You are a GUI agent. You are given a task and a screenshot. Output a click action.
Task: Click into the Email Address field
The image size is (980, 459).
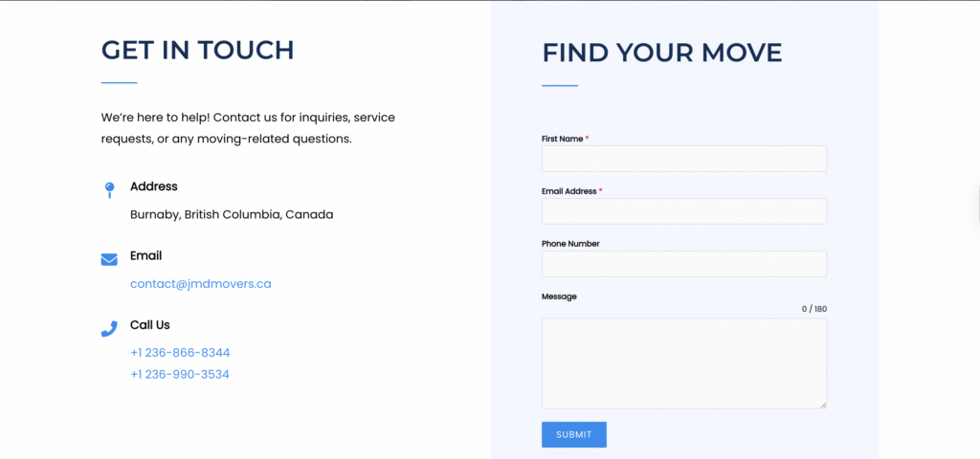tap(683, 211)
